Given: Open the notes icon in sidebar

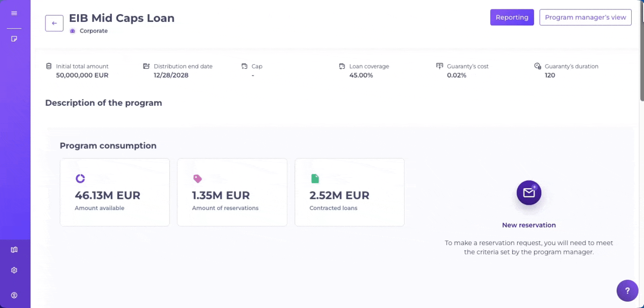Looking at the screenshot, I should pos(14,39).
